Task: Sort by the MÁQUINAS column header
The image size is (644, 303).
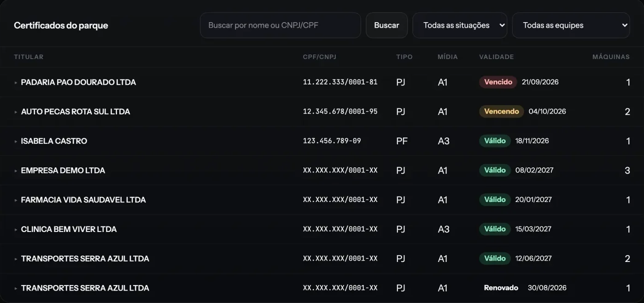Action: click(x=611, y=57)
